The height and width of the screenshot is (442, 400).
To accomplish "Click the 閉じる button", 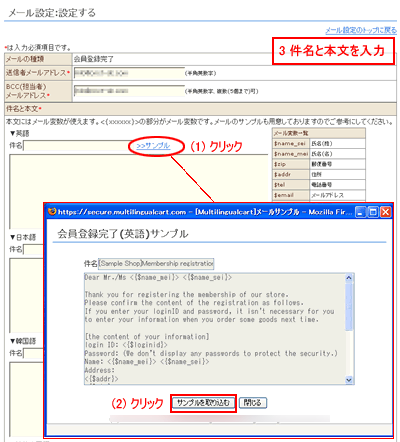I will (253, 403).
